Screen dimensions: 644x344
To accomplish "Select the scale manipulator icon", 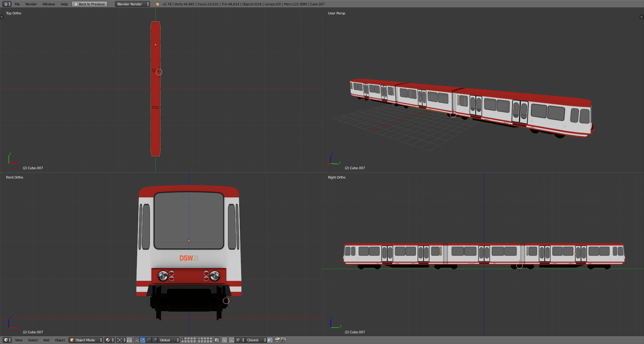I will [x=155, y=340].
